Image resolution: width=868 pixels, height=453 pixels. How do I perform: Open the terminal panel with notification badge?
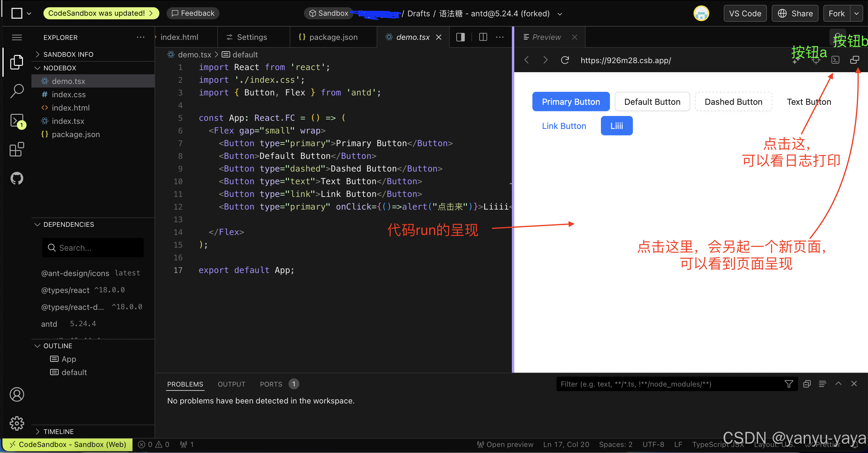coord(17,120)
